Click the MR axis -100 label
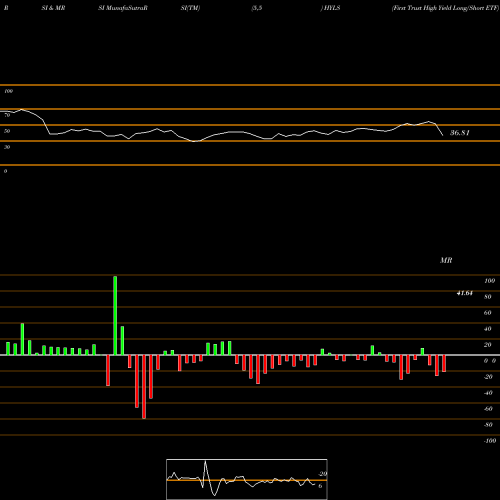500x500 pixels. 490,441
